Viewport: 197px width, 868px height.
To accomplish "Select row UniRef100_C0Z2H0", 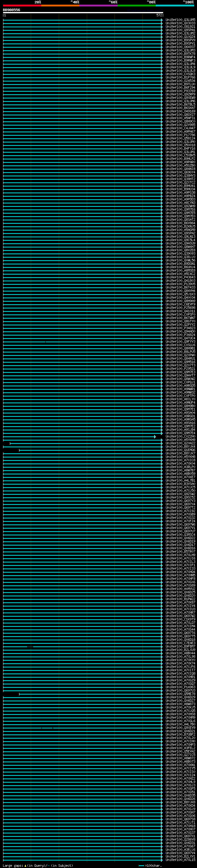I will (180, 436).
